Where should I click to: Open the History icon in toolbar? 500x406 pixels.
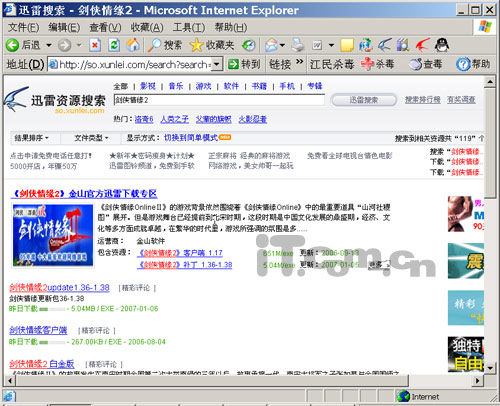[249, 45]
